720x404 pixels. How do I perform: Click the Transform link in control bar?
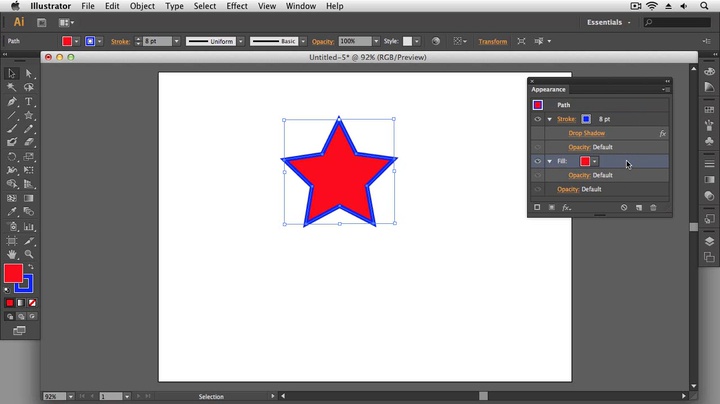492,41
